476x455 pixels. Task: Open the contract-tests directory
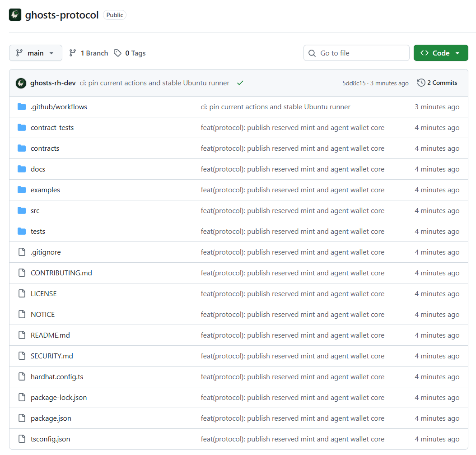pos(52,128)
